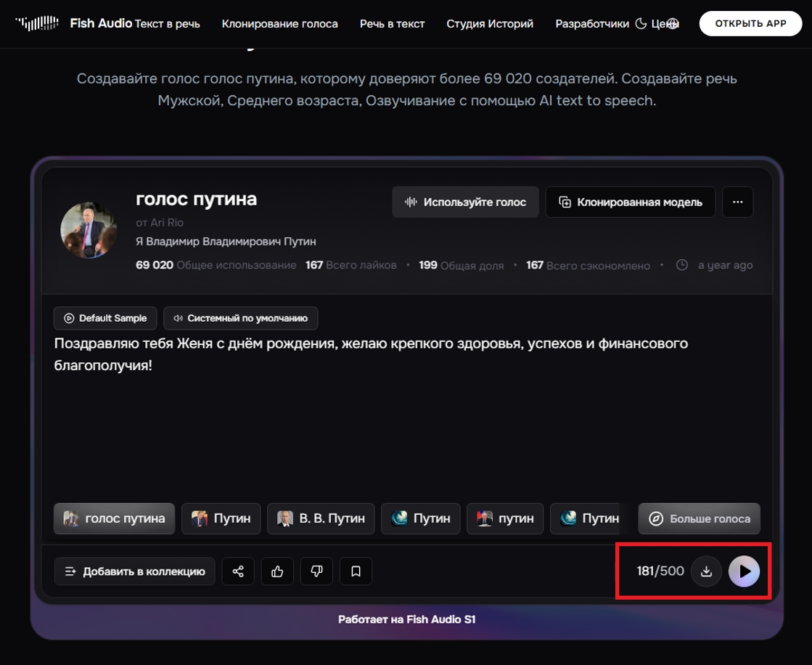The width and height of the screenshot is (812, 665).
Task: Open the three-dots more options menu
Action: [x=738, y=202]
